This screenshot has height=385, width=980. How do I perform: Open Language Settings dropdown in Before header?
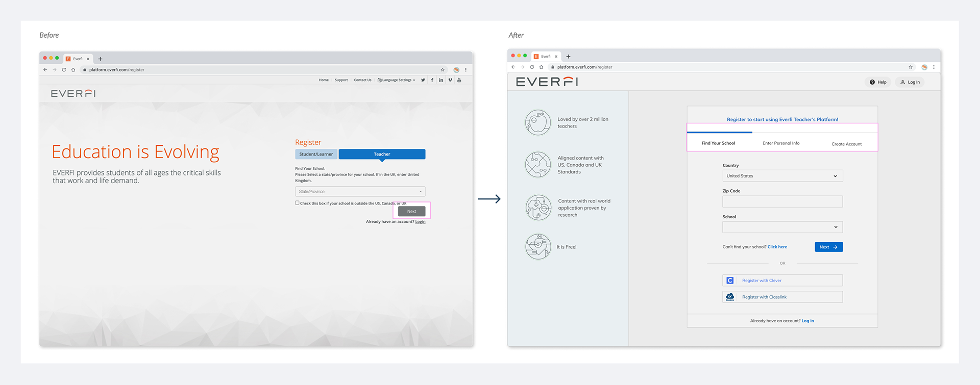397,80
